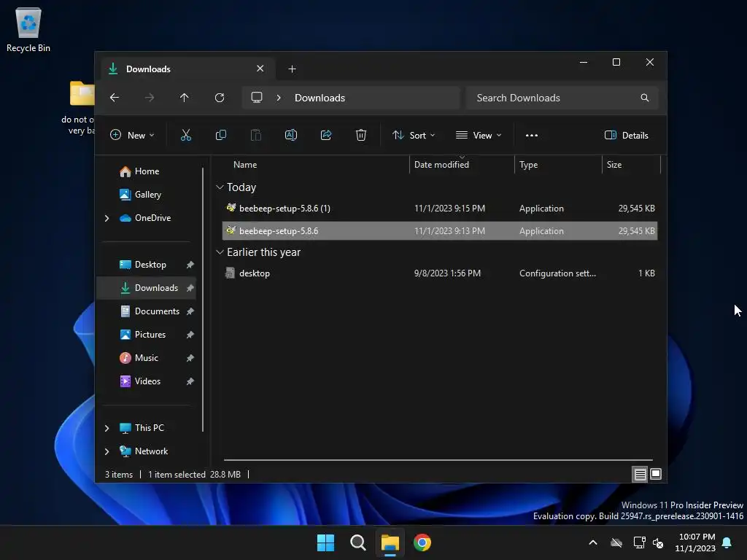Open the taskbar clock and date
The image size is (747, 560).
[x=695, y=542]
